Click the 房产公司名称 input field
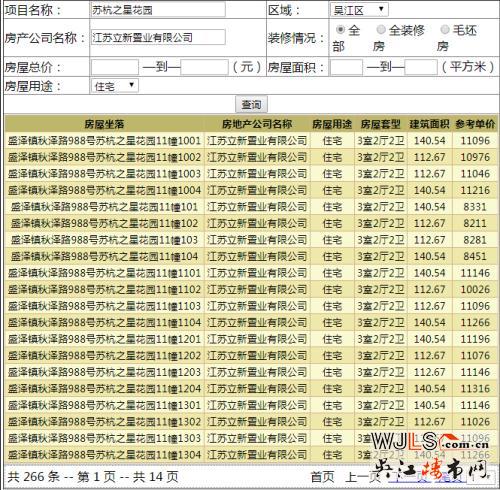Viewport: 500px width, 490px height. click(158, 37)
